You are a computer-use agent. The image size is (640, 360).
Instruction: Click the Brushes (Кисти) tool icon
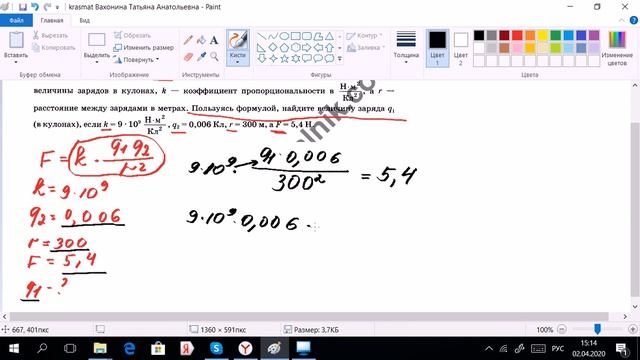coord(238,41)
